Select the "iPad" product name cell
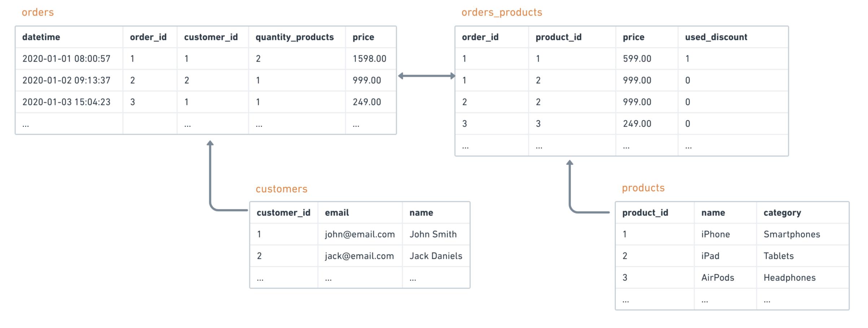The image size is (868, 328). [x=710, y=256]
